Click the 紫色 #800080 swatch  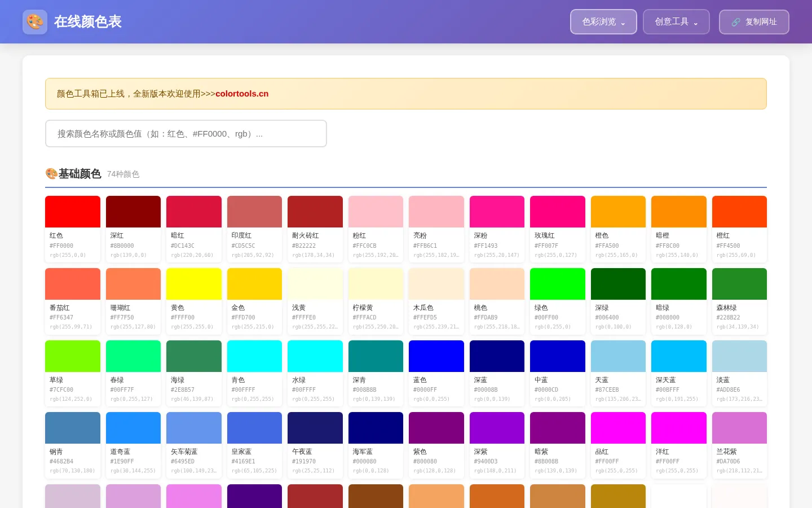[436, 445]
